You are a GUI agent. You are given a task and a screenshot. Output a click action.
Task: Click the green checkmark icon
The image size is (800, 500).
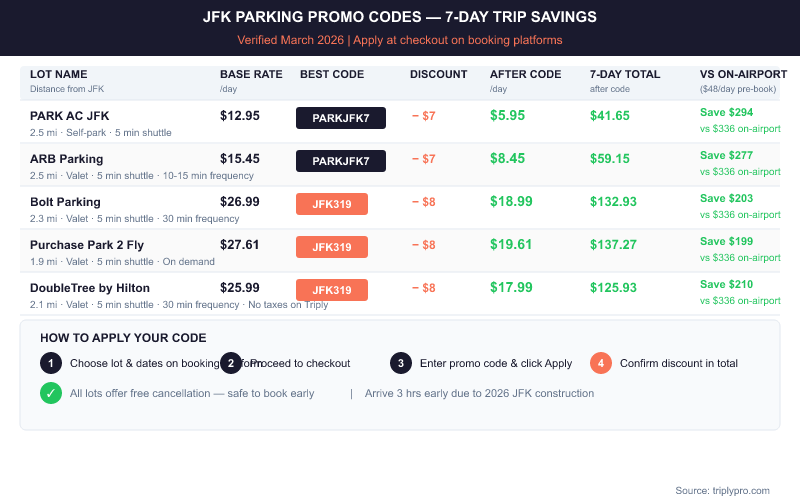pyautogui.click(x=51, y=393)
